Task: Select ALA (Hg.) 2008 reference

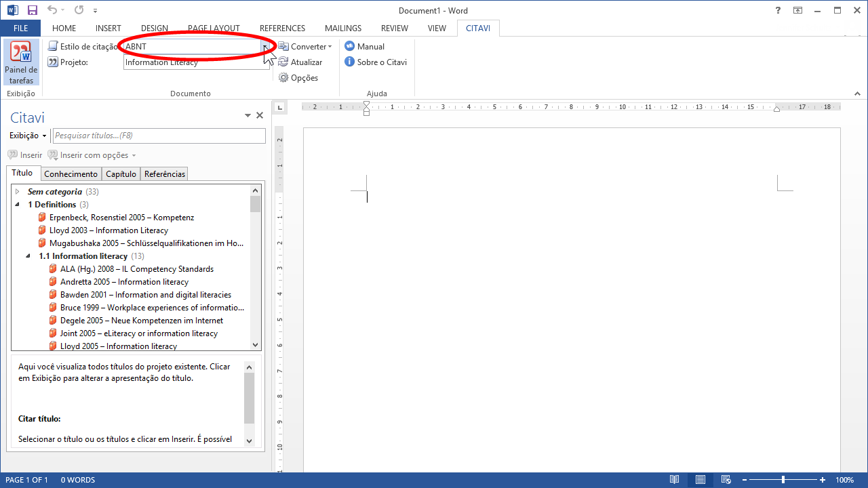Action: (x=136, y=269)
